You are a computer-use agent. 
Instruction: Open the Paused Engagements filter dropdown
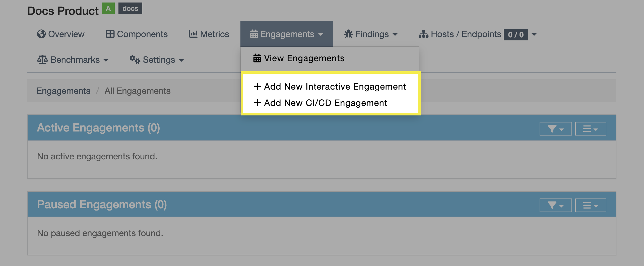(x=555, y=205)
